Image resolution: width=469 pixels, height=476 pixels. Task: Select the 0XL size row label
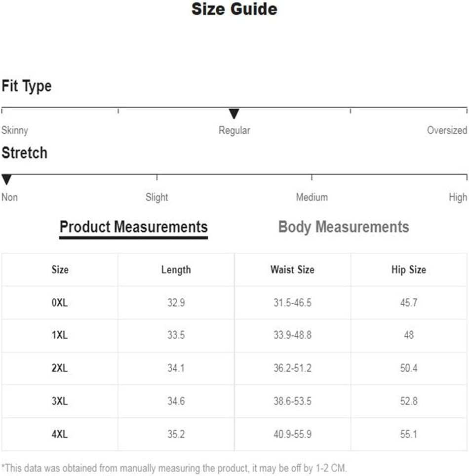(x=60, y=303)
